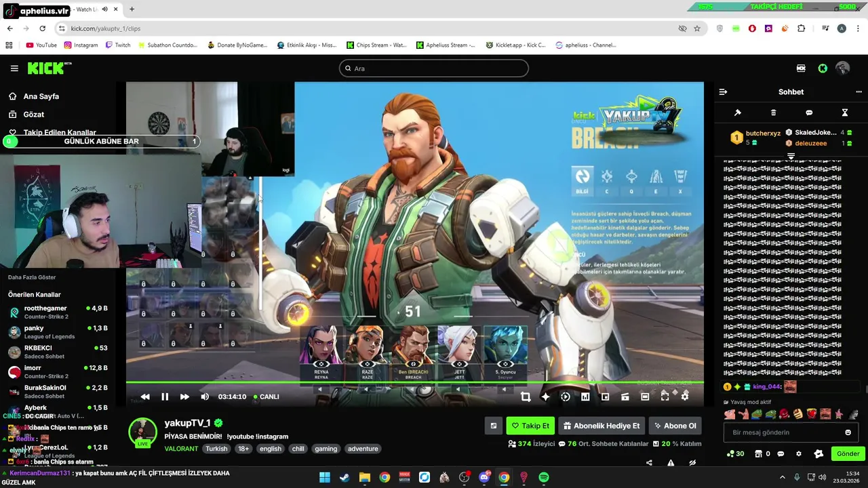This screenshot has height=488, width=868.
Task: Open butcherxyz top gifter entry
Action: pos(755,138)
